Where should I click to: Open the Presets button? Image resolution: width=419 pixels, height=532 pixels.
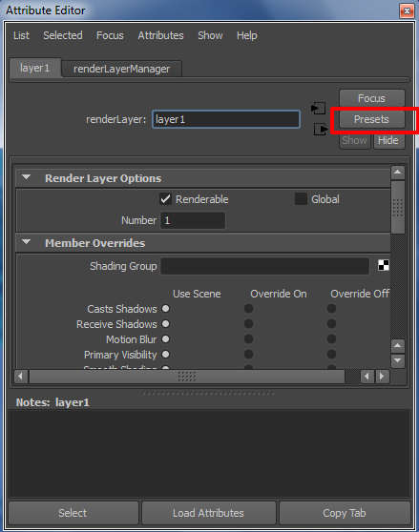pyautogui.click(x=372, y=119)
